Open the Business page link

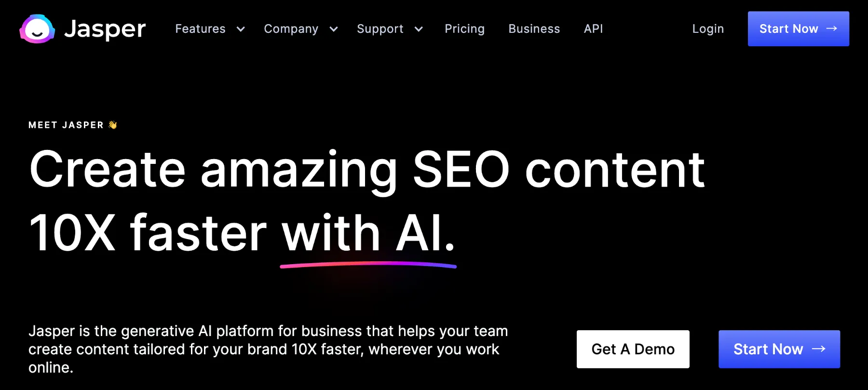(534, 29)
